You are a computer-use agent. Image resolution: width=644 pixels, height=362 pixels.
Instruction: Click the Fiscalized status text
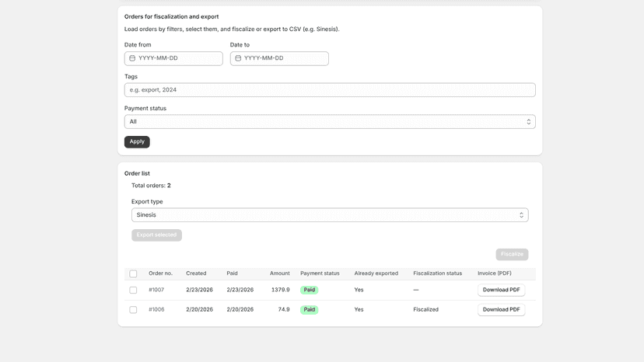[426, 309]
